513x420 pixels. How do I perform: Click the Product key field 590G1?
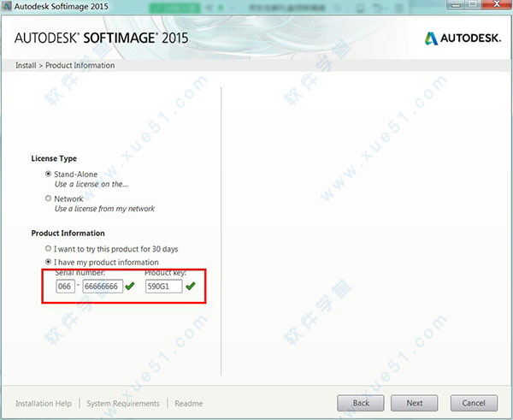(x=164, y=287)
